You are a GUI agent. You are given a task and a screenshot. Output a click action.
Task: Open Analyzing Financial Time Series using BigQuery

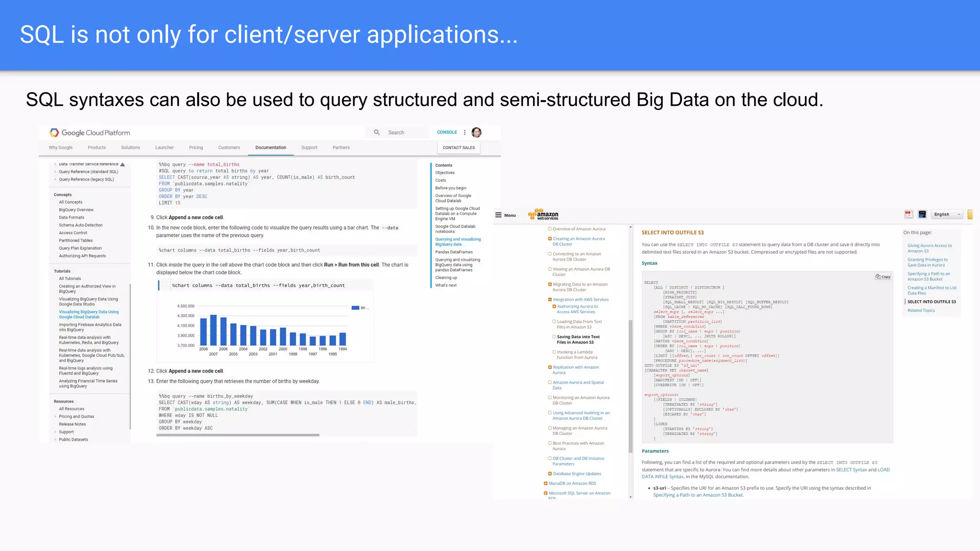(x=88, y=384)
